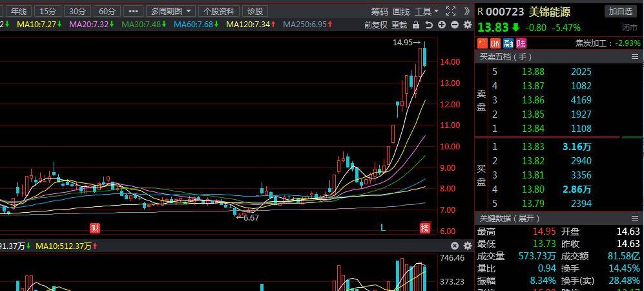Expand the 关键数据（展开） section
This screenshot has height=291, width=644.
coord(510,219)
